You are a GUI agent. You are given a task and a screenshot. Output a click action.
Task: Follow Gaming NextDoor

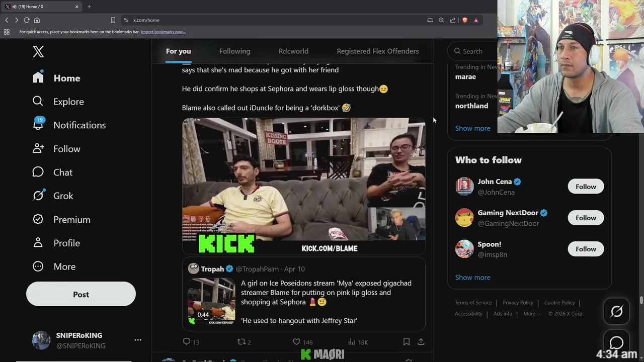(x=586, y=218)
